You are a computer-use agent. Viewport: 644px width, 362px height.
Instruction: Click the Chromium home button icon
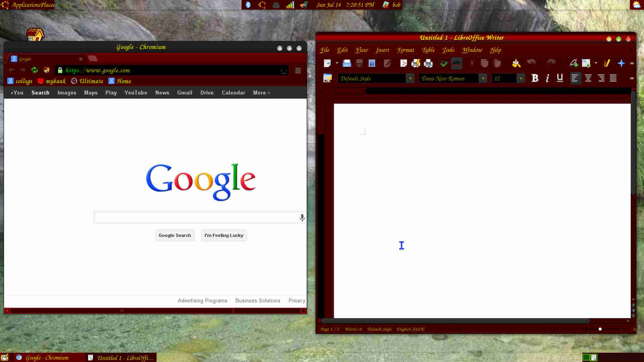pyautogui.click(x=47, y=70)
